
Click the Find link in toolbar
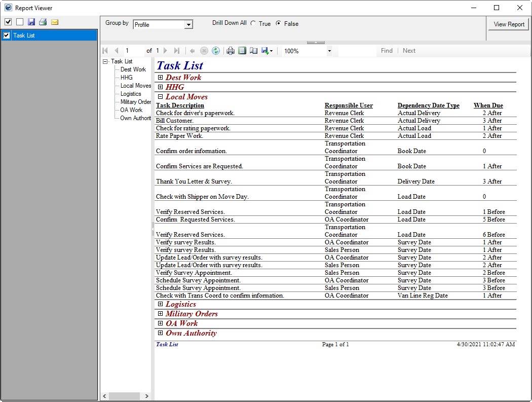[x=387, y=51]
